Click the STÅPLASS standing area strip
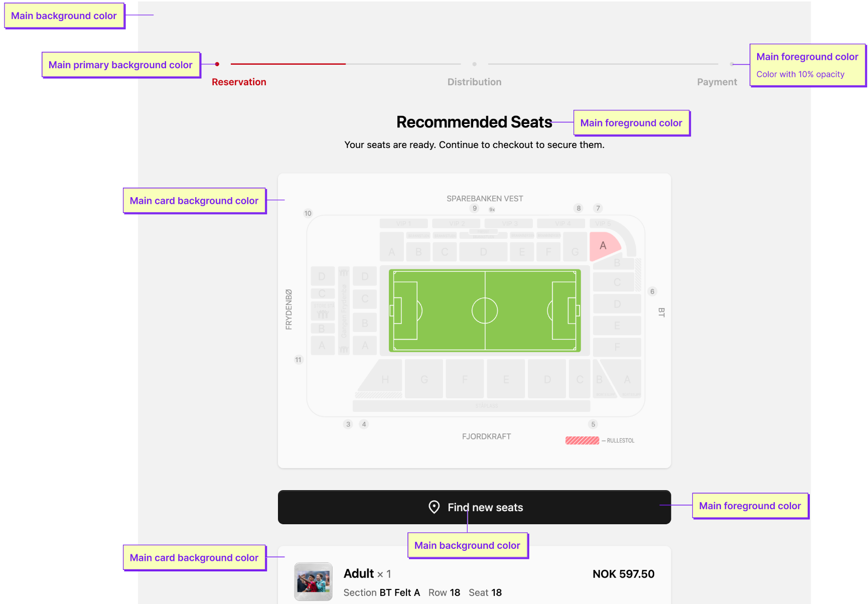The height and width of the screenshot is (604, 868). coord(472,406)
